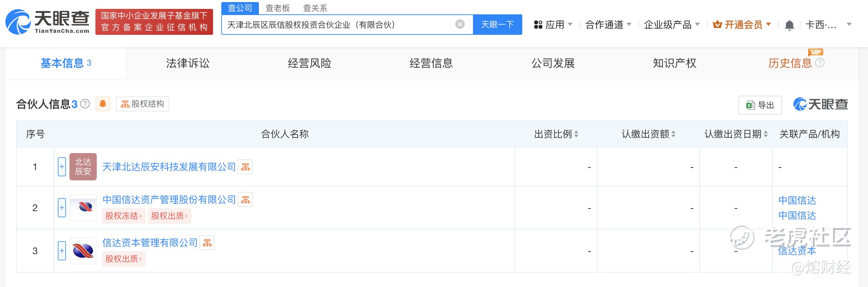868x287 pixels.
Task: Open the help icon next to 合伙人信息
Action: coord(85,104)
